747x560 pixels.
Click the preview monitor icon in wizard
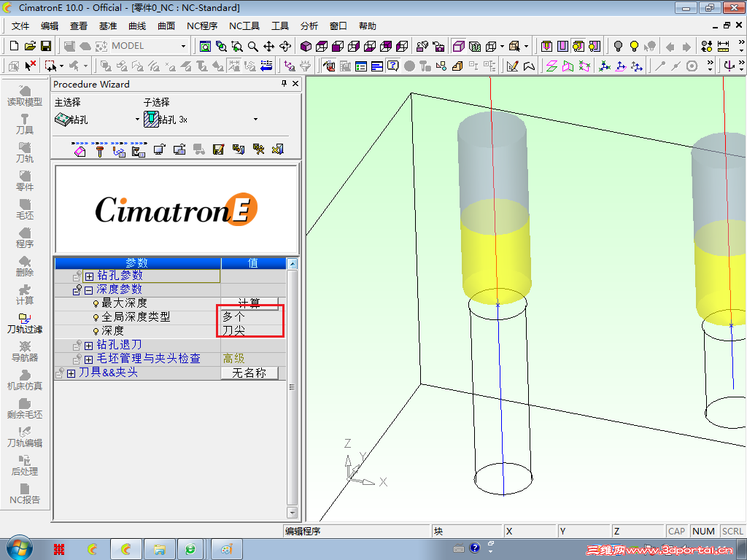pyautogui.click(x=159, y=149)
